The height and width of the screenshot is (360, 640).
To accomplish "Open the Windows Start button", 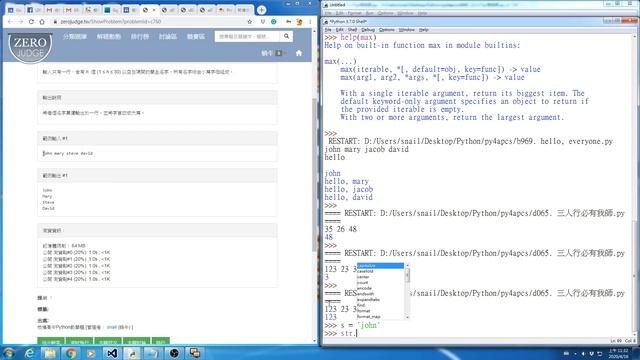I will 9,353.
